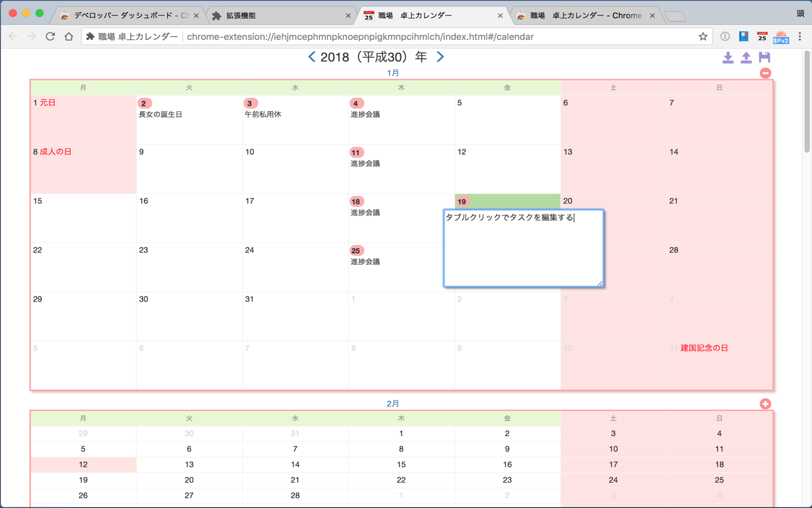Image resolution: width=812 pixels, height=508 pixels.
Task: Click the 2018（平成30）年 heading
Action: pos(374,57)
